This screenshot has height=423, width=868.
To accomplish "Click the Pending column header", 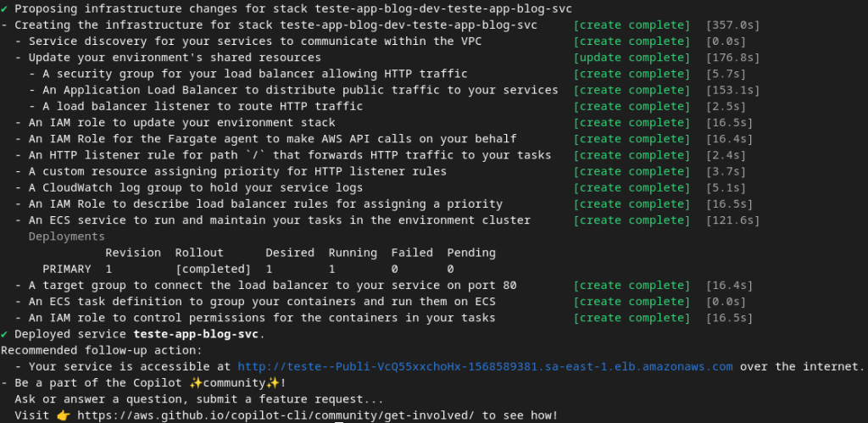I will (470, 253).
